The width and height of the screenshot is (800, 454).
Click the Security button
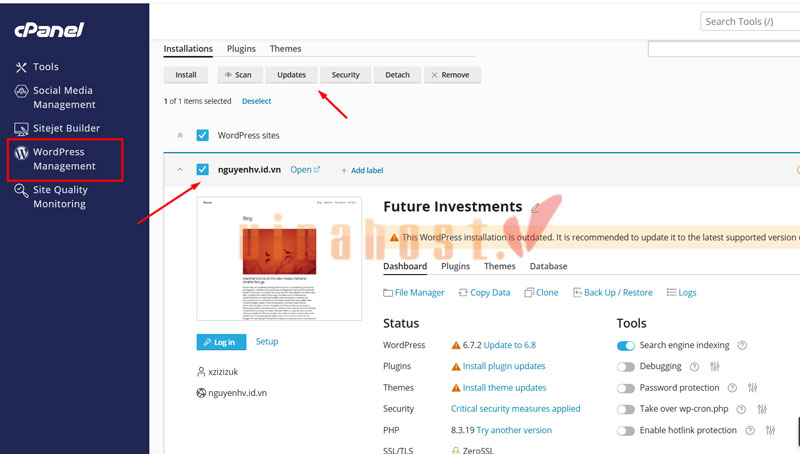click(345, 75)
